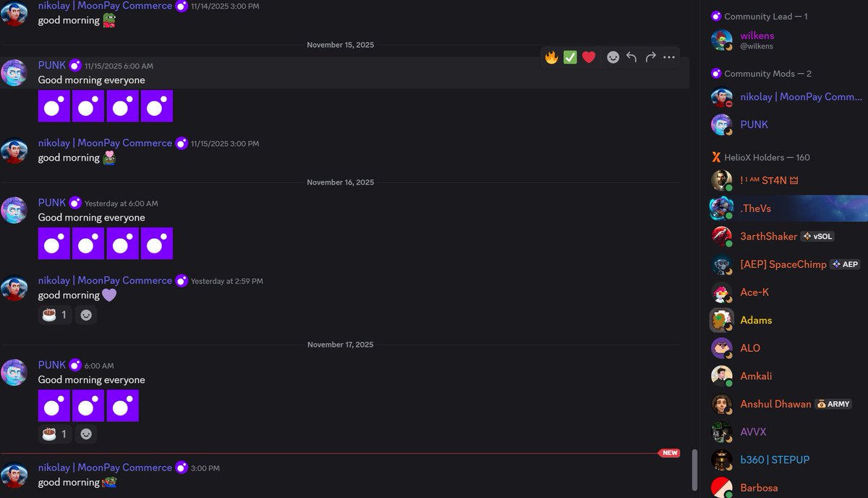Click the AEP tag beside SpaceChimp

845,264
